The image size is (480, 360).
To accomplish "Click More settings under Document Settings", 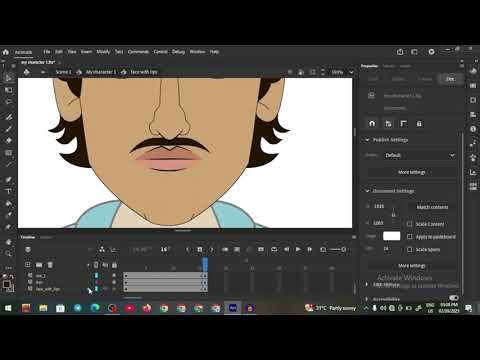I will [x=412, y=266].
